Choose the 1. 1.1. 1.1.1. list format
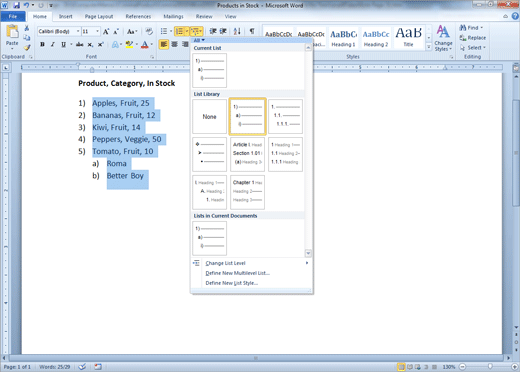 point(285,117)
